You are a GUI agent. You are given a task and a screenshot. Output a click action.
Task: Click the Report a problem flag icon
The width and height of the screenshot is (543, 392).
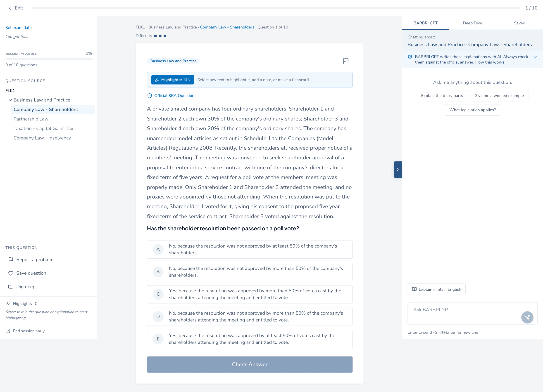click(x=11, y=260)
